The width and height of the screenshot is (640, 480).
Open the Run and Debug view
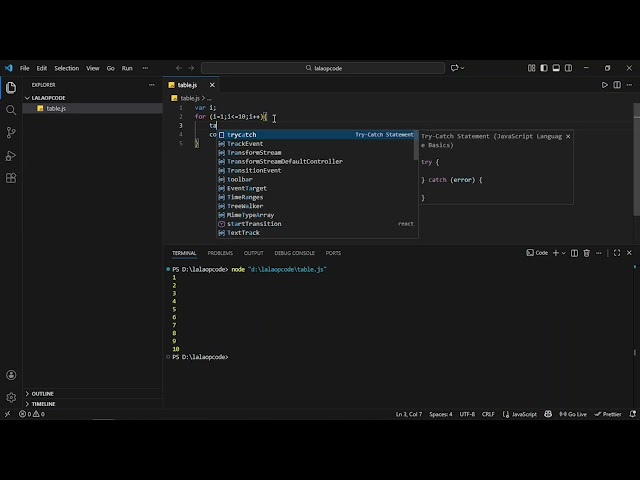(11, 155)
